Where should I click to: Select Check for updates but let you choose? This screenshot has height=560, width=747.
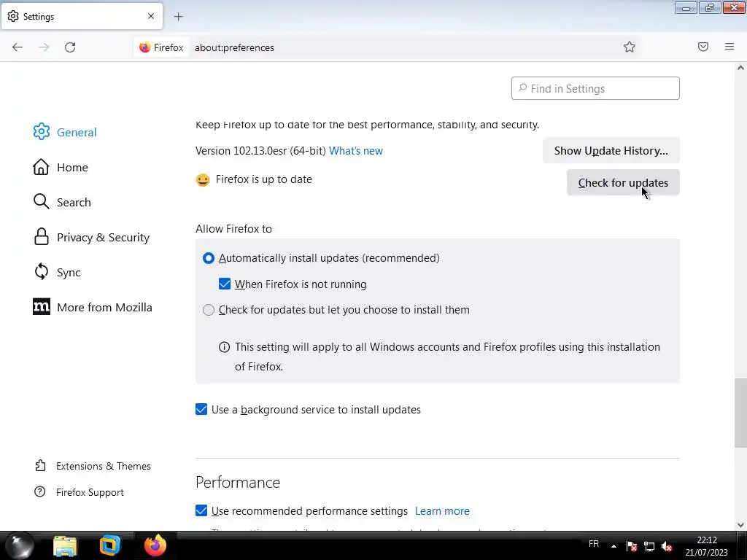click(209, 310)
